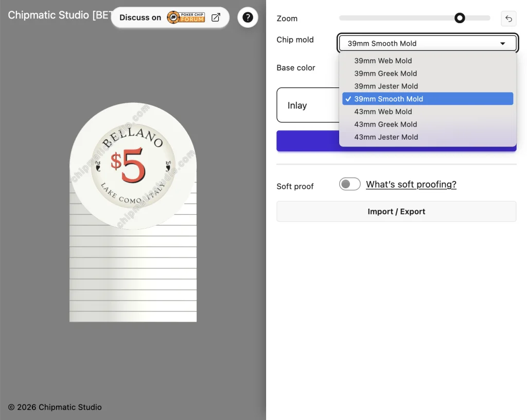The image size is (527, 420).
Task: Select 43mm Web Mold option
Action: click(x=428, y=112)
